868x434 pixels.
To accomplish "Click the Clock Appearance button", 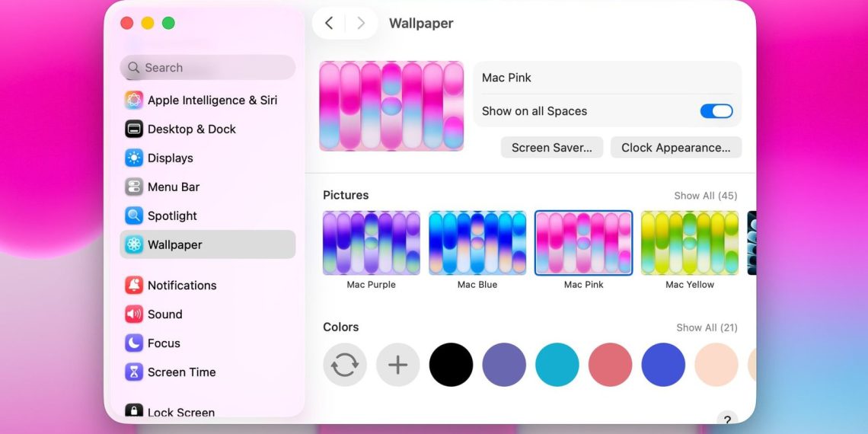I will pyautogui.click(x=675, y=148).
